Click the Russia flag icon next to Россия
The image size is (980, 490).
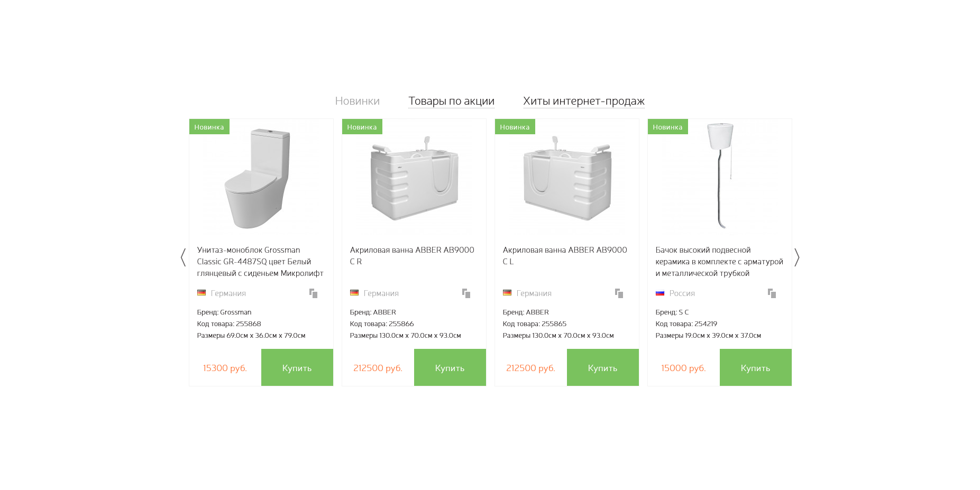point(660,293)
